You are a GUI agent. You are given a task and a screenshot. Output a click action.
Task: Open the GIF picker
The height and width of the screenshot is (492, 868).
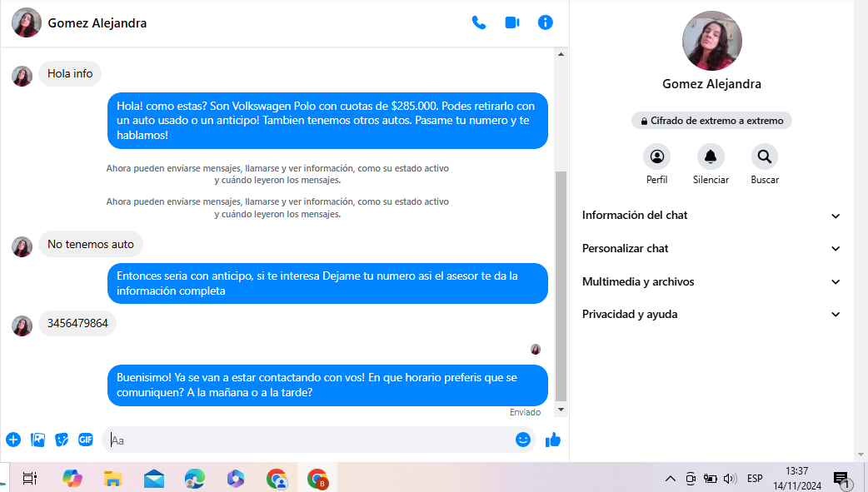coord(85,440)
